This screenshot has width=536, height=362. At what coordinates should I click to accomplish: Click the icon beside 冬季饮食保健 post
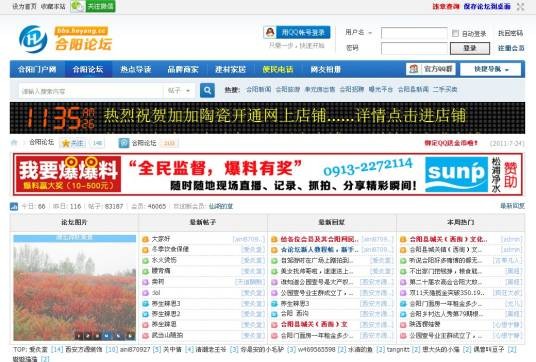coord(145,250)
